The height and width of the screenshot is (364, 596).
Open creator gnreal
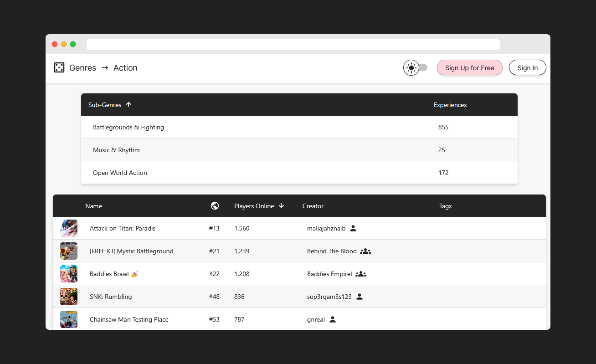(x=316, y=319)
